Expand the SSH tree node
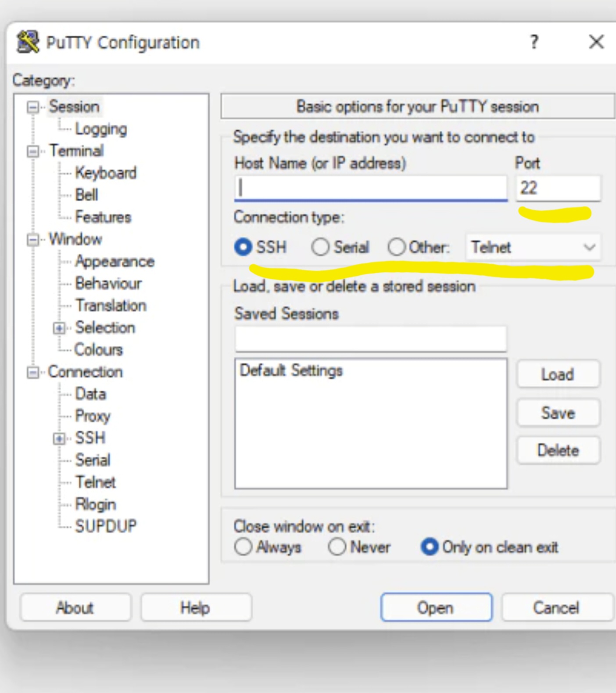The width and height of the screenshot is (616, 693). click(x=59, y=438)
